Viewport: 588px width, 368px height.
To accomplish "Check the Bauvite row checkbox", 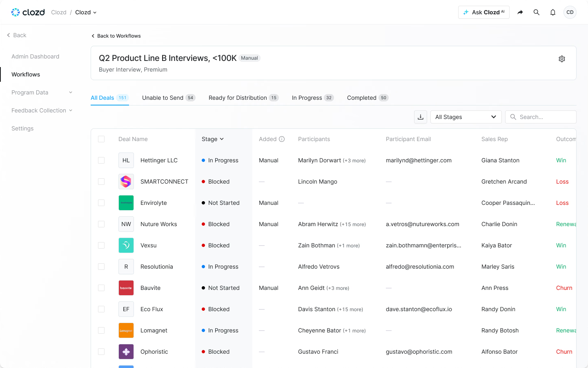I will [101, 288].
